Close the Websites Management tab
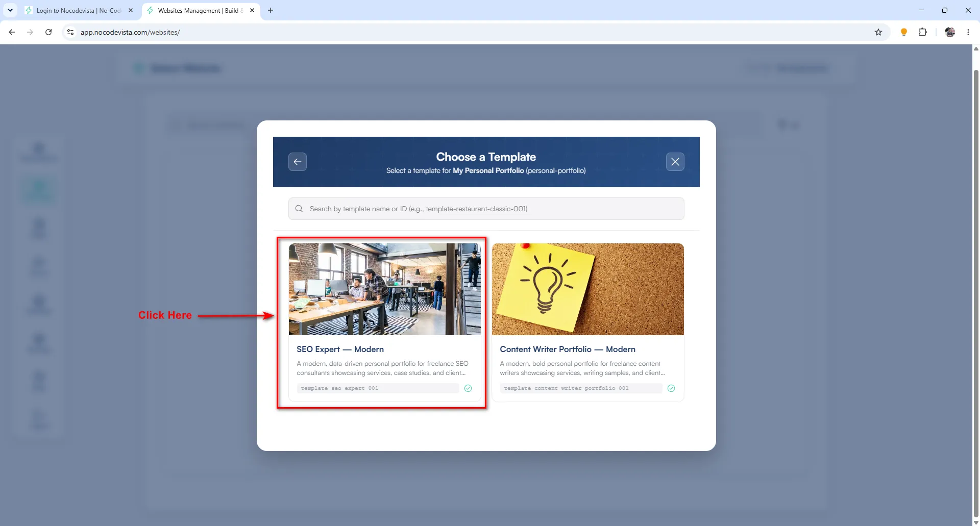 tap(252, 10)
